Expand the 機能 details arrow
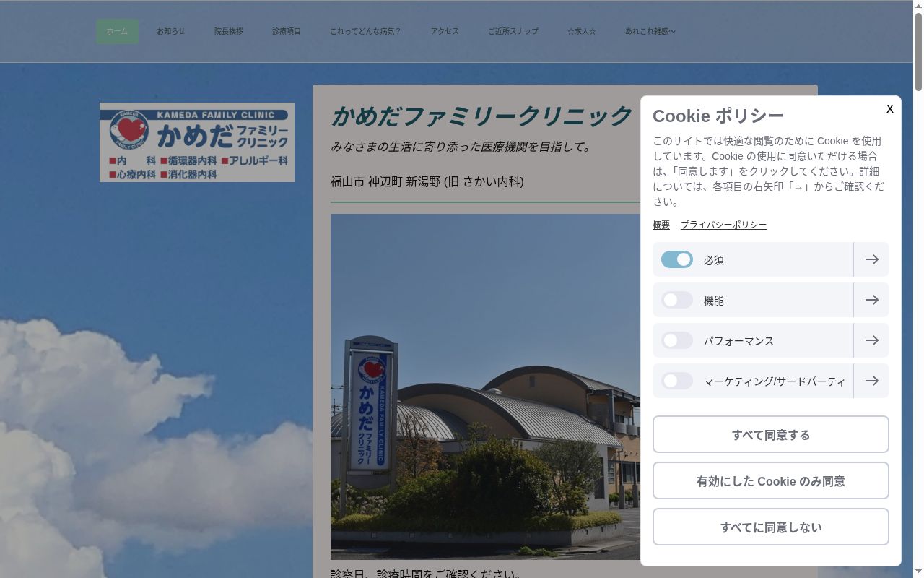Image resolution: width=924 pixels, height=578 pixels. pyautogui.click(x=871, y=300)
